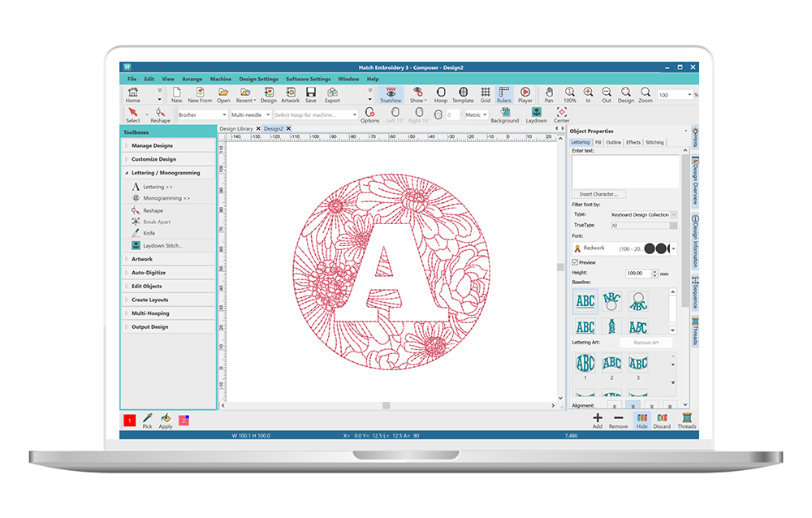812x518 pixels.
Task: Select the Pan tool
Action: (x=549, y=93)
